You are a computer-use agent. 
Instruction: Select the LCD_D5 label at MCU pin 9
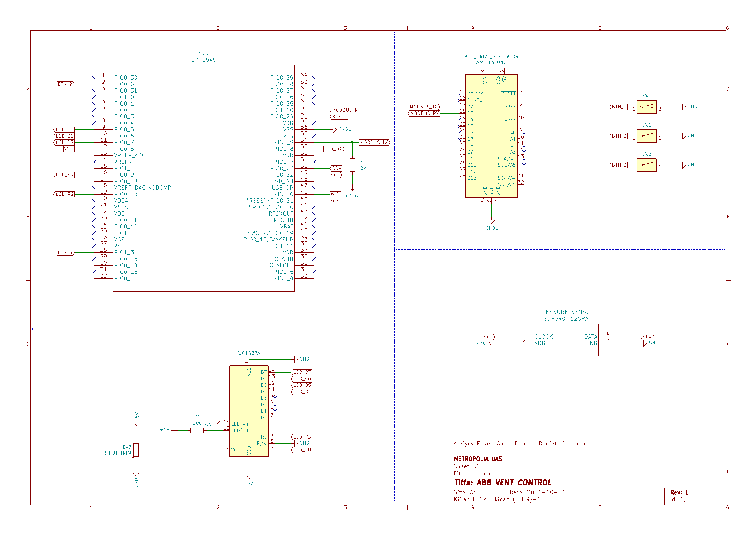coord(64,129)
